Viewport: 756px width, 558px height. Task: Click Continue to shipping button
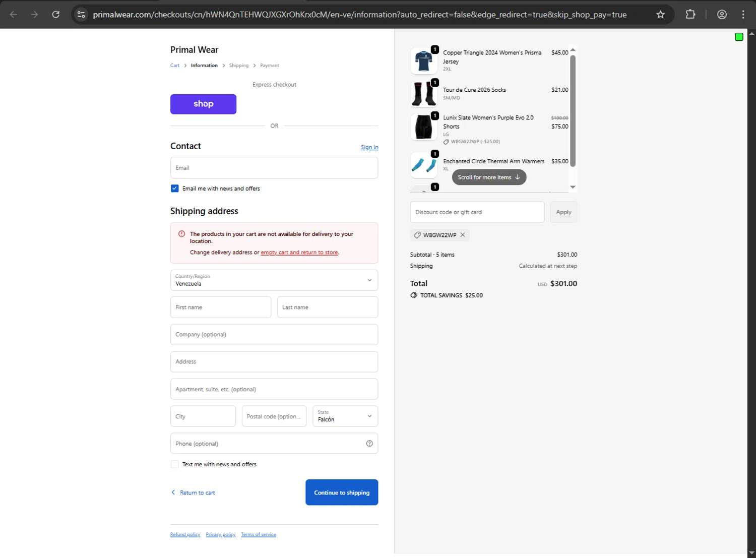click(342, 492)
